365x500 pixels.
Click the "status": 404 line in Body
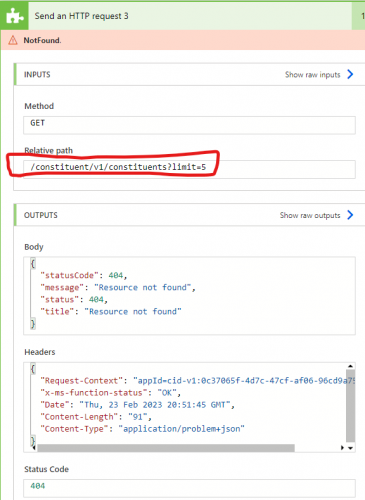pyautogui.click(x=74, y=299)
